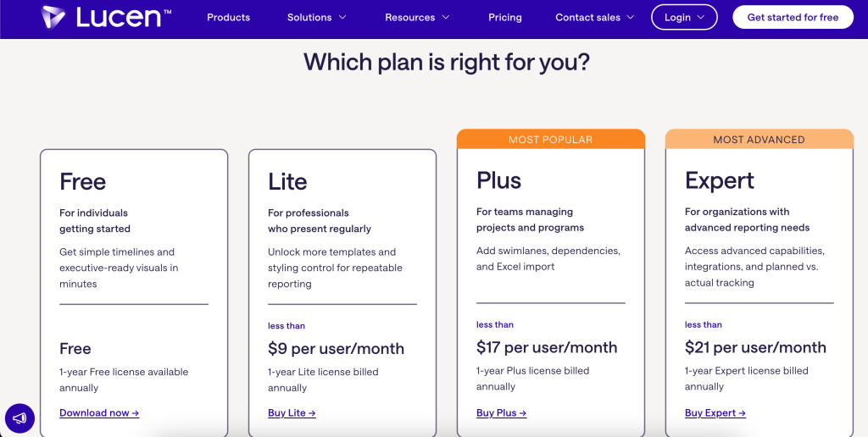Viewport: 868px width, 437px height.
Task: Go to the Products menu item
Action: tap(228, 17)
